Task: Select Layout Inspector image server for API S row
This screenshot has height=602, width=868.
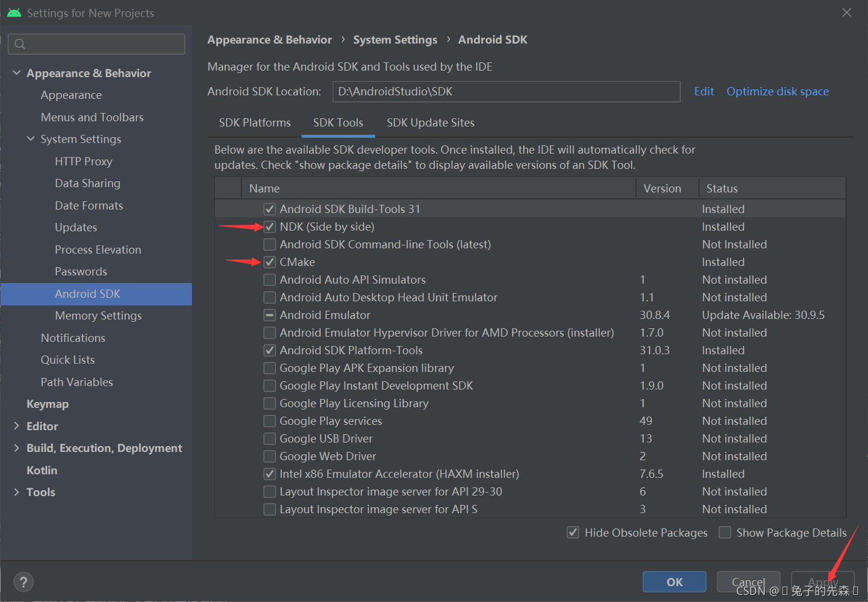Action: (530, 509)
